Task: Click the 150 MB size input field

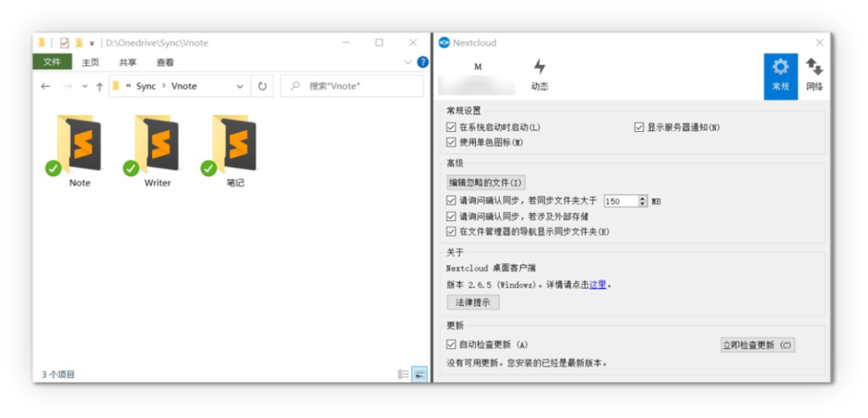Action: click(620, 201)
